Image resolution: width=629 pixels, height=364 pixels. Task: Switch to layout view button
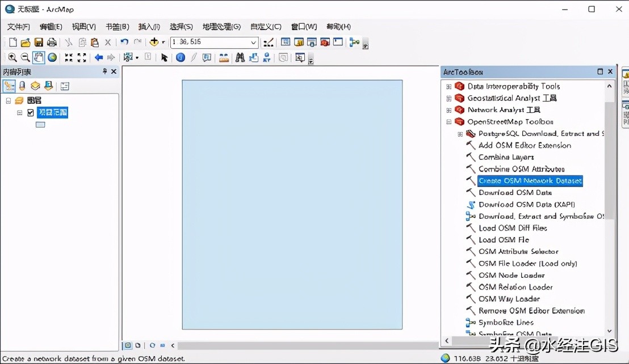[137, 345]
